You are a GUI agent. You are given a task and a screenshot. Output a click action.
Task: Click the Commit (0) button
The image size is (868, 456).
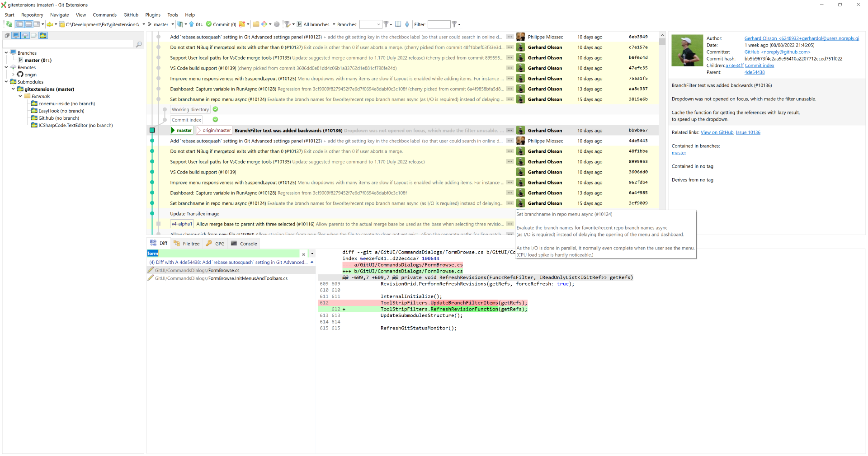point(221,24)
